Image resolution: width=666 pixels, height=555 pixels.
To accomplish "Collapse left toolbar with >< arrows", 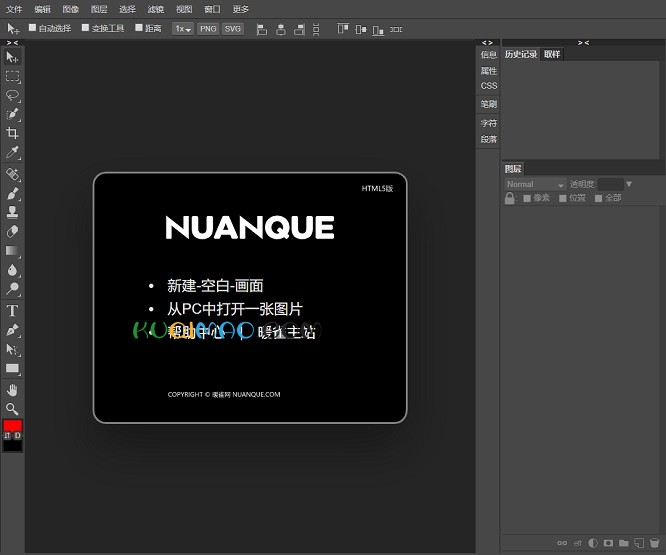I will [x=12, y=42].
